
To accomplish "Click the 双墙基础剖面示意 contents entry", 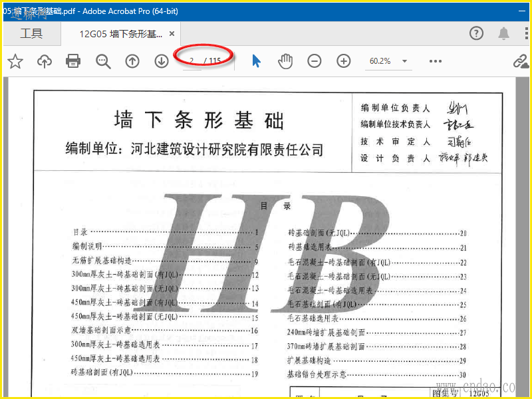I will click(x=165, y=330).
